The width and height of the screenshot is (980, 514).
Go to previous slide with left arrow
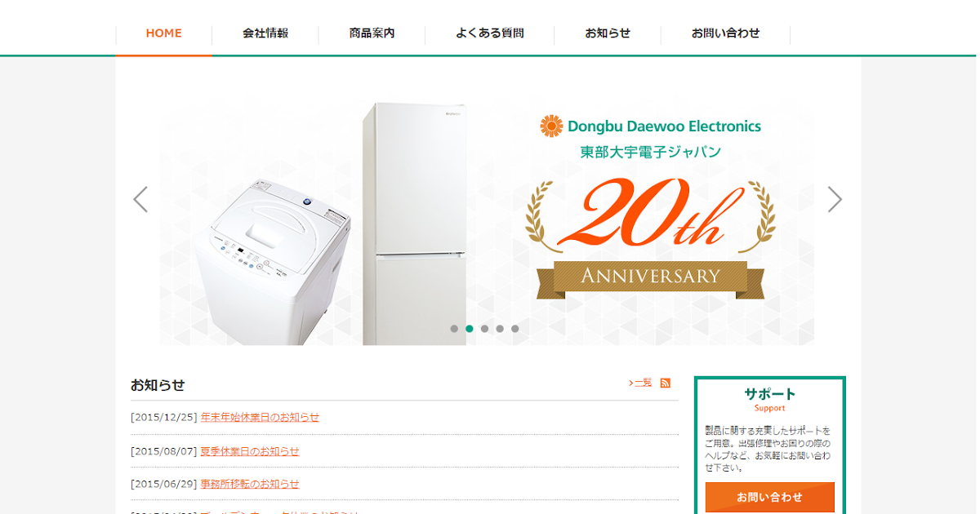point(140,199)
